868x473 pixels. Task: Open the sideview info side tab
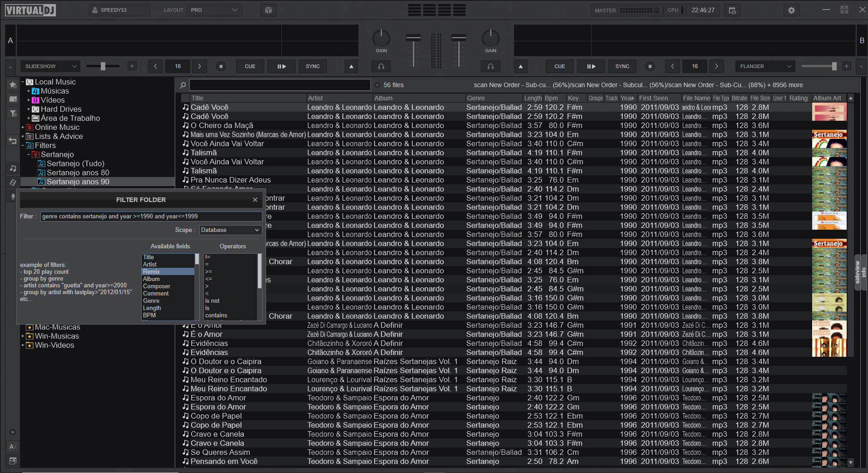point(861,272)
